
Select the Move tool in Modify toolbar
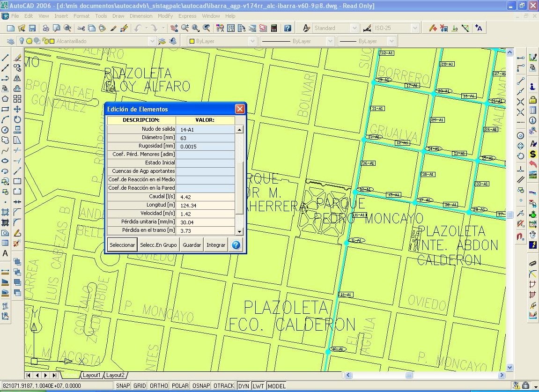pyautogui.click(x=17, y=109)
